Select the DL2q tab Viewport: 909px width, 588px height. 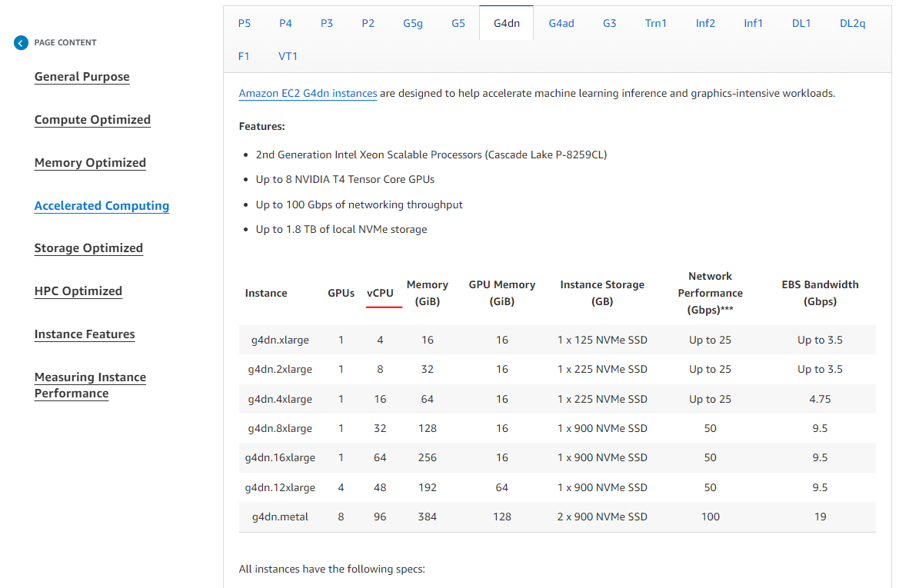[852, 23]
